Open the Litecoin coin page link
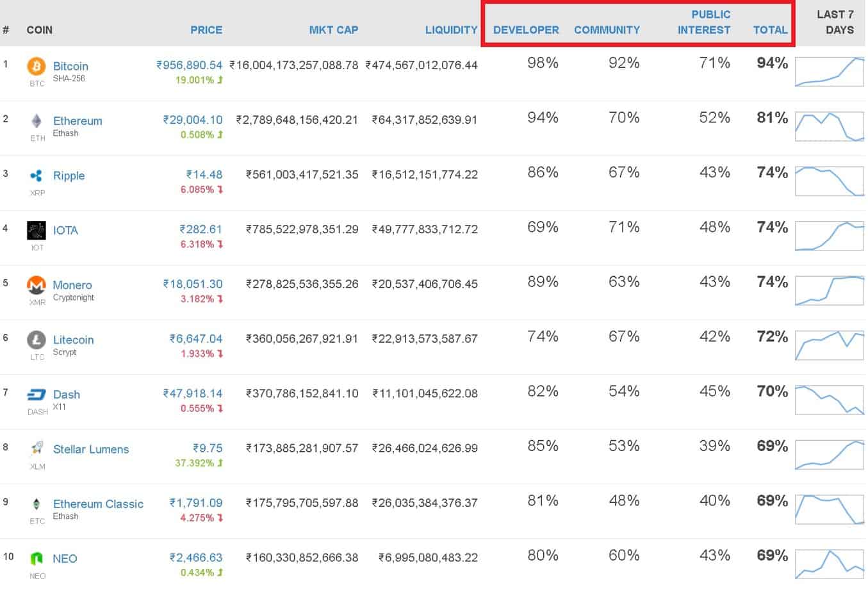This screenshot has width=868, height=592. coord(73,340)
